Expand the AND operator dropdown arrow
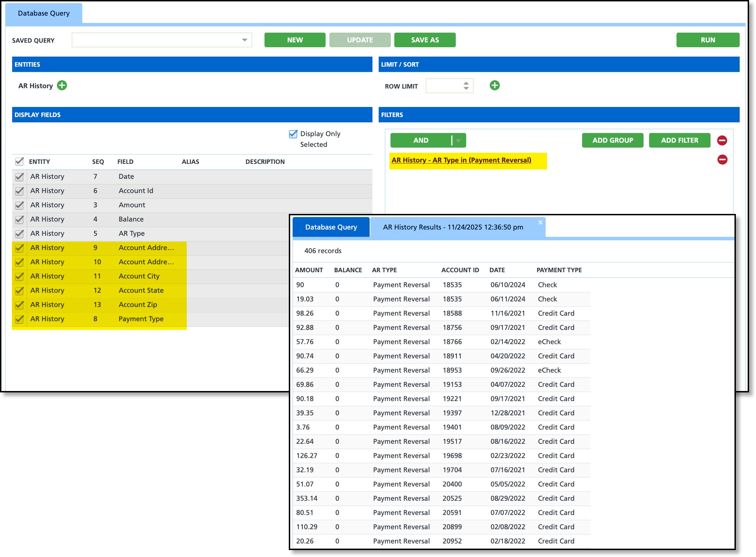756x557 pixels. [458, 140]
